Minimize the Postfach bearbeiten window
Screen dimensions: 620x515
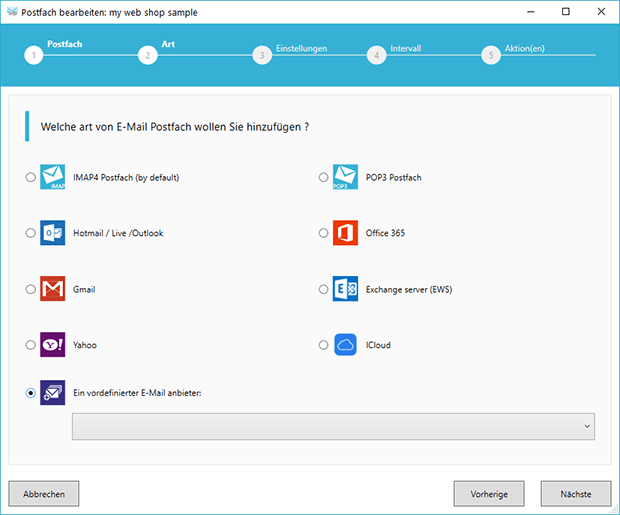coord(531,12)
